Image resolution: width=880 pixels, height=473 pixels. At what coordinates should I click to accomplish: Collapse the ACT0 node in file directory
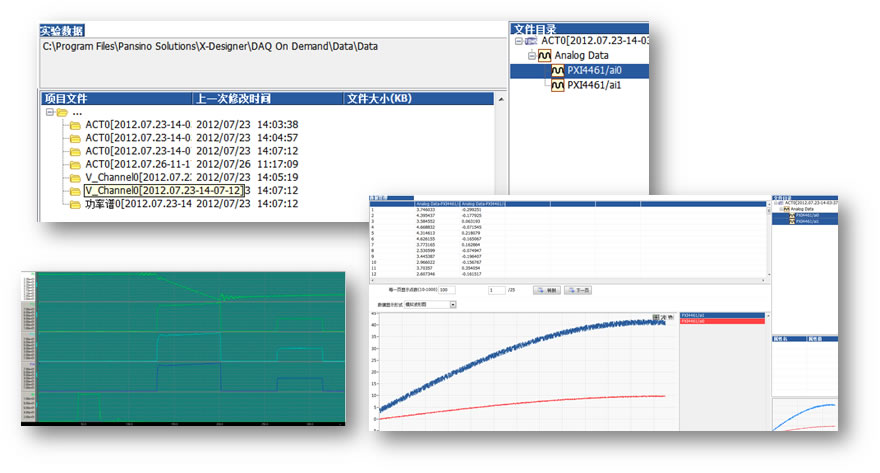[x=518, y=41]
